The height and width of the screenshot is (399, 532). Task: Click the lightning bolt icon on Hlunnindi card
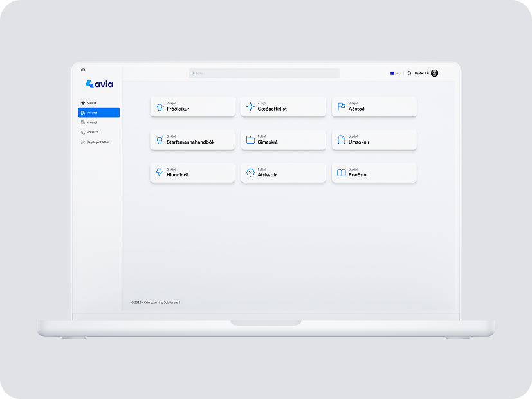pos(160,172)
